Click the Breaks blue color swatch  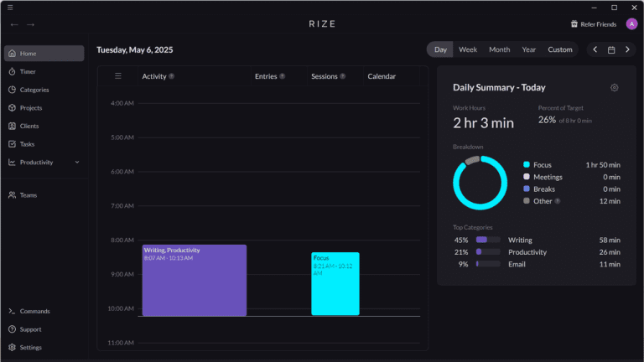tap(526, 189)
